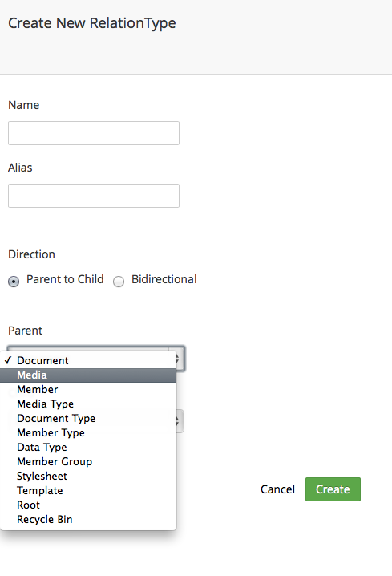Click the green Create button
The height and width of the screenshot is (576, 392).
333,489
